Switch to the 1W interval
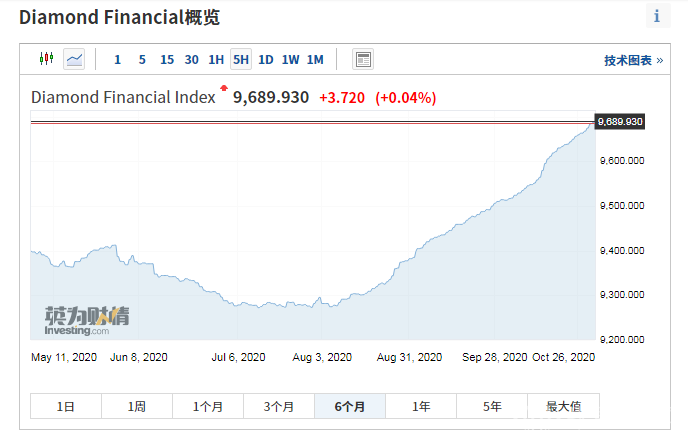The image size is (688, 448). [x=290, y=59]
